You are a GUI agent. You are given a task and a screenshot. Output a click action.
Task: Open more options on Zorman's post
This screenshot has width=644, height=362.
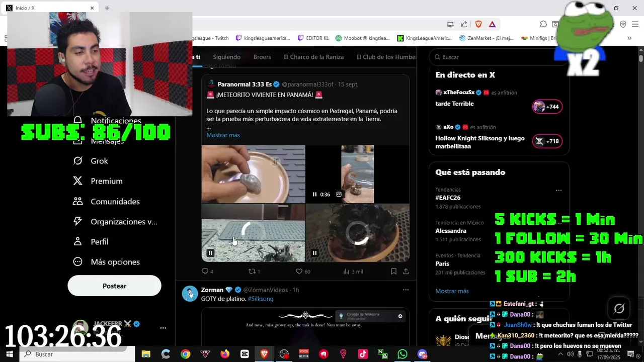406,290
